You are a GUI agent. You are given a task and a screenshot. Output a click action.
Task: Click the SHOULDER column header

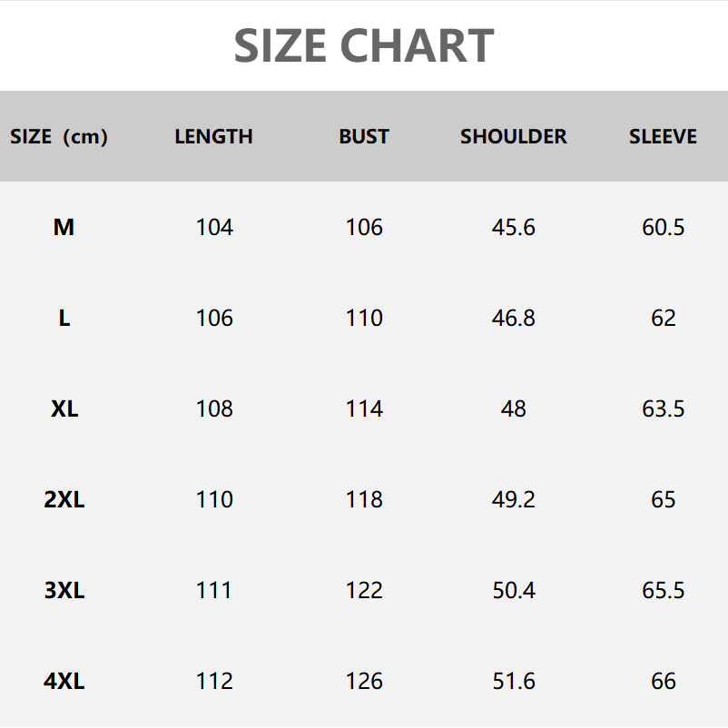514,137
